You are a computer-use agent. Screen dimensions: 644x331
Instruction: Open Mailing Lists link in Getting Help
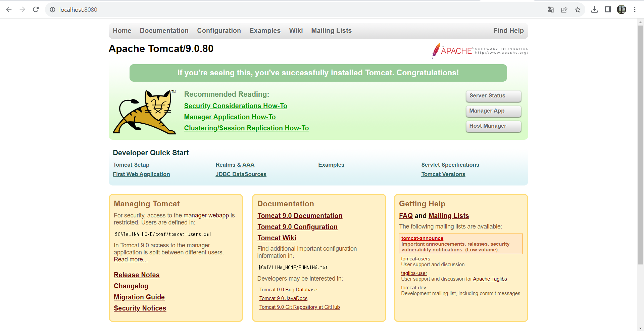[x=449, y=216]
